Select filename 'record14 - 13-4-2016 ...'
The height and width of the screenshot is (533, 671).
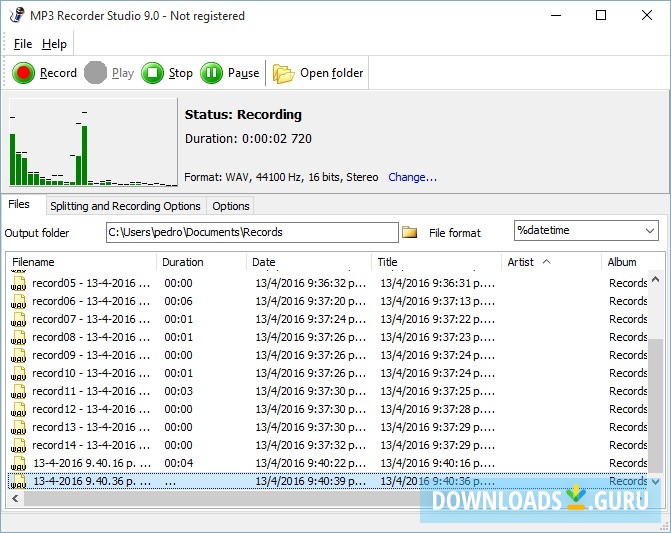[x=91, y=445]
